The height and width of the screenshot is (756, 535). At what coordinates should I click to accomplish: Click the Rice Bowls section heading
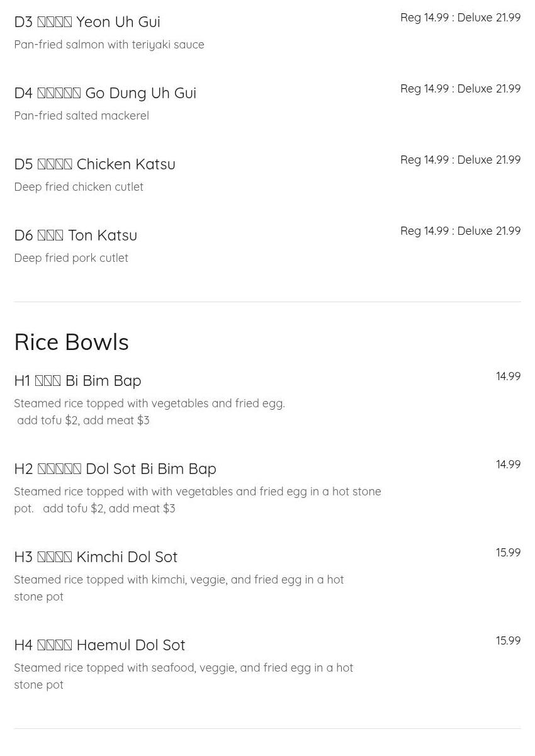(x=71, y=342)
